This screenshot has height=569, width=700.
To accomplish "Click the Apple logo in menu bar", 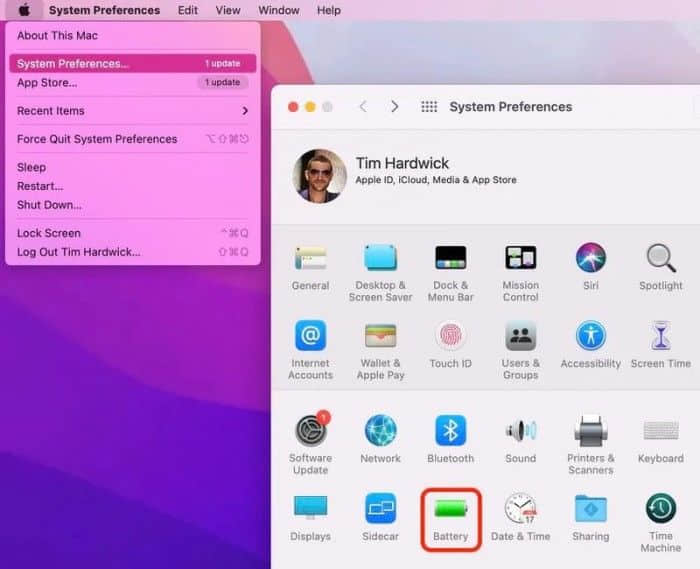I will (25, 9).
